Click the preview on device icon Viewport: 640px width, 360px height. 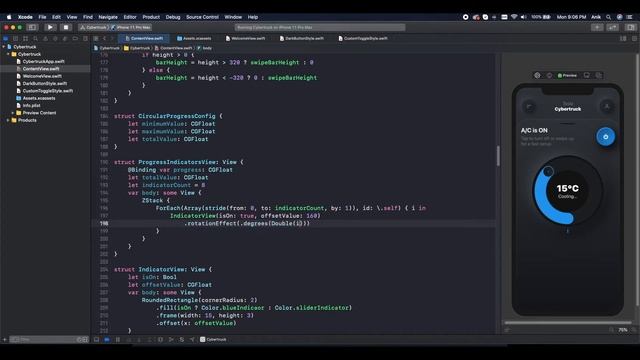pos(587,76)
